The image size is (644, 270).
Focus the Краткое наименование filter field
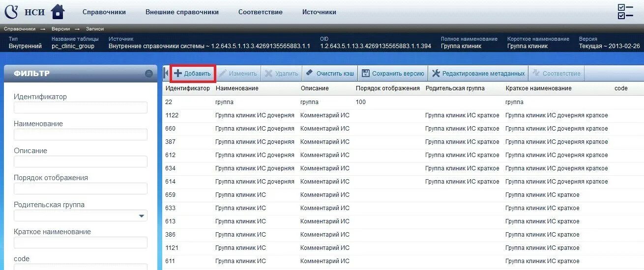pyautogui.click(x=81, y=243)
